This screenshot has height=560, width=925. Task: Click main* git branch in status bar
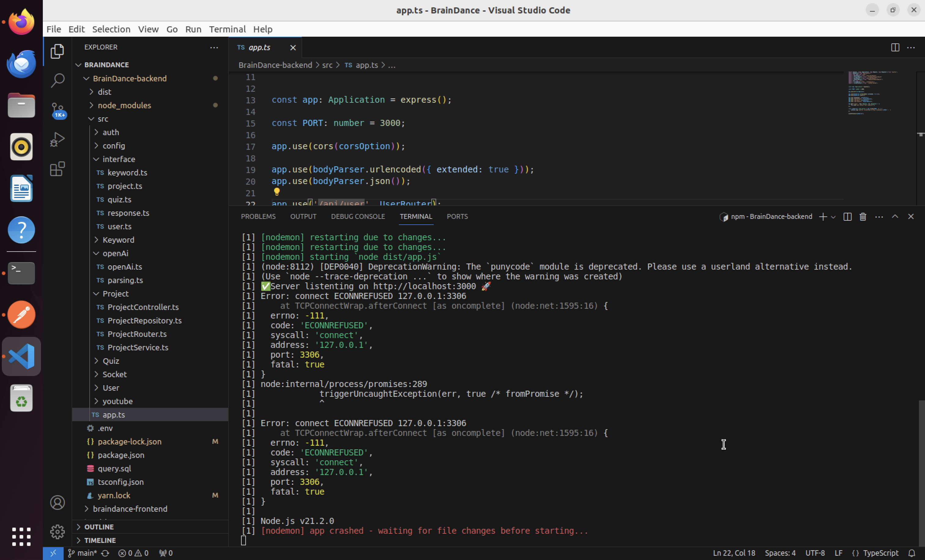coord(83,553)
